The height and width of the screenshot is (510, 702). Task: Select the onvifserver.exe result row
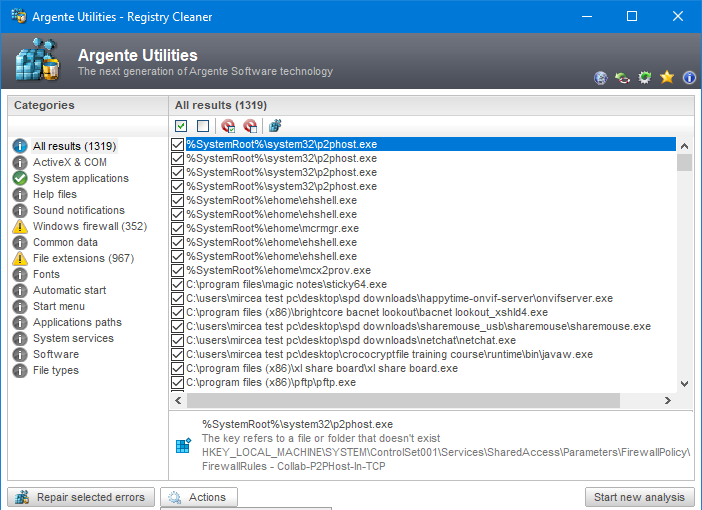coord(399,299)
